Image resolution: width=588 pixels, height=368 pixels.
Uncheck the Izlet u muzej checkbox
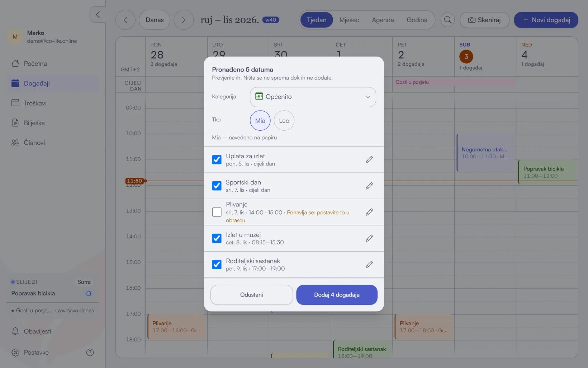click(x=217, y=238)
